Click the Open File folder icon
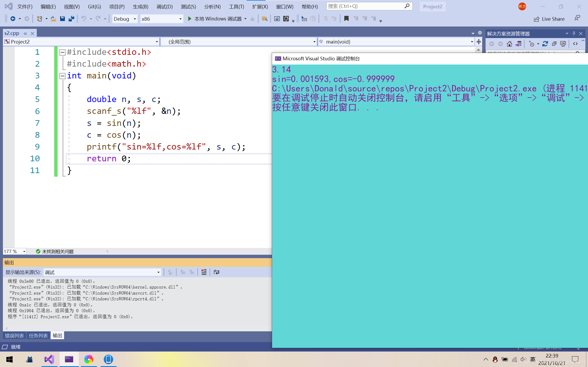 53,19
